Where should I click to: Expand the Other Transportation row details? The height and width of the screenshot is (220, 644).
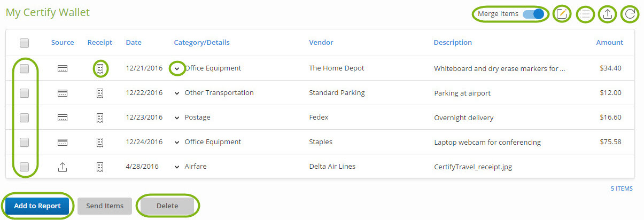tap(177, 93)
